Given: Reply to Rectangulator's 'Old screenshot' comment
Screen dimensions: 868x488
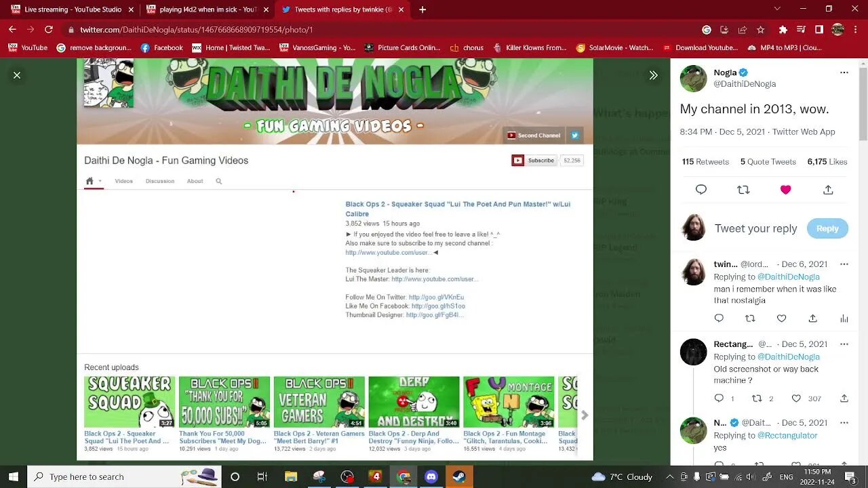Looking at the screenshot, I should [719, 399].
